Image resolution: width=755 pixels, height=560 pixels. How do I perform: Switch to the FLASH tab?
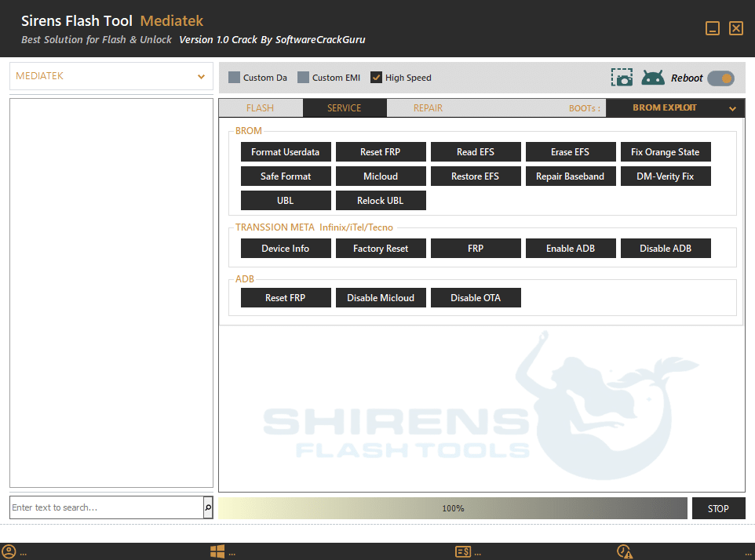tap(260, 108)
